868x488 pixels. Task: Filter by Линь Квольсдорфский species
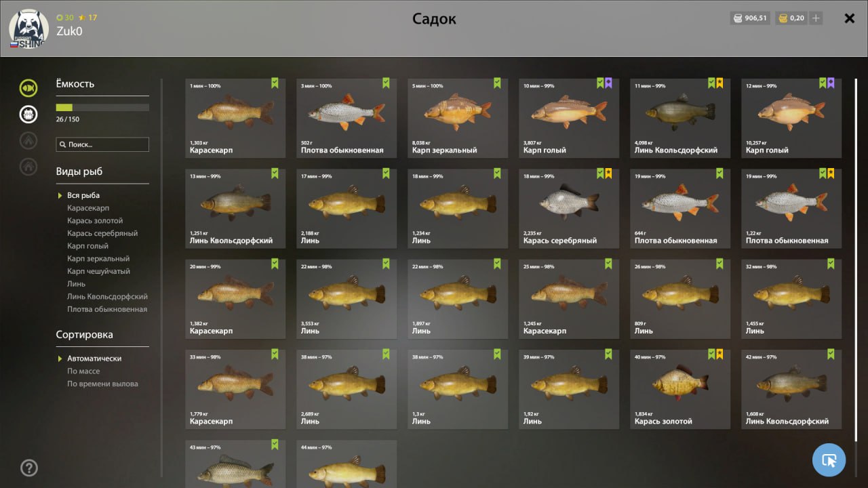[x=107, y=296]
